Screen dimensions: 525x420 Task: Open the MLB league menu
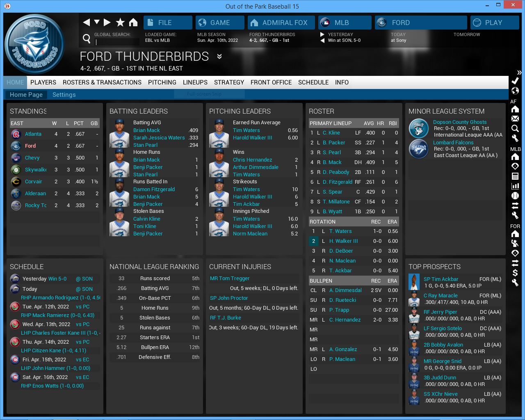345,23
